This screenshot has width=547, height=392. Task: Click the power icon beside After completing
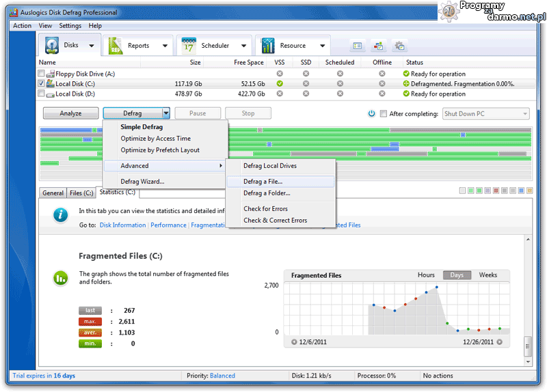pos(372,114)
